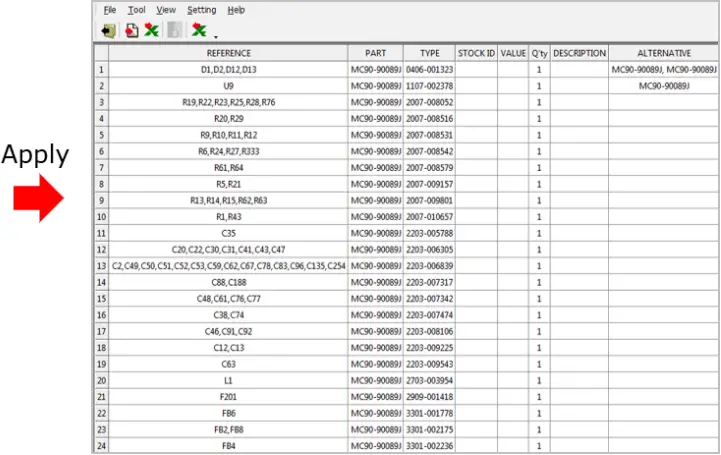
Task: Click reference cell C20,C22,C30,C31,C41,C43,C47
Action: pos(229,250)
